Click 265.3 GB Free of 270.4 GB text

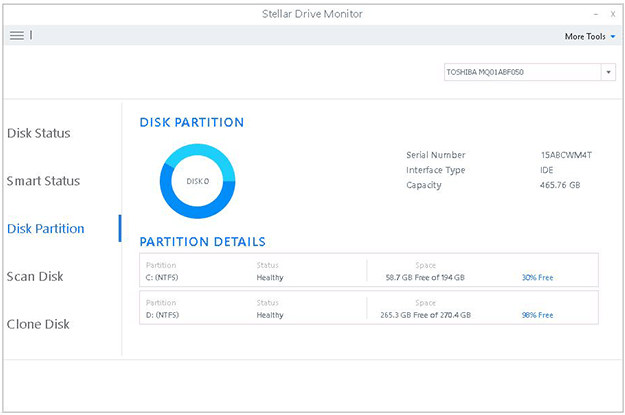click(x=425, y=315)
